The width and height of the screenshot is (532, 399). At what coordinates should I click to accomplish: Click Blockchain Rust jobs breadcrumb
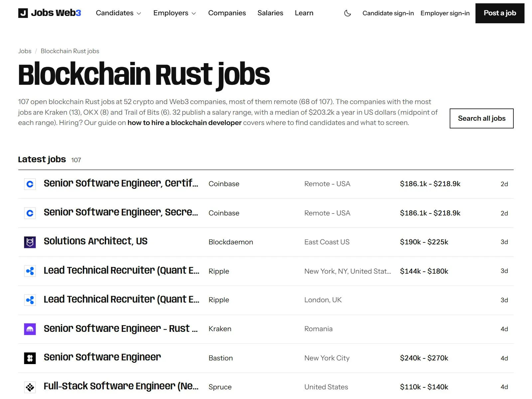coord(70,51)
